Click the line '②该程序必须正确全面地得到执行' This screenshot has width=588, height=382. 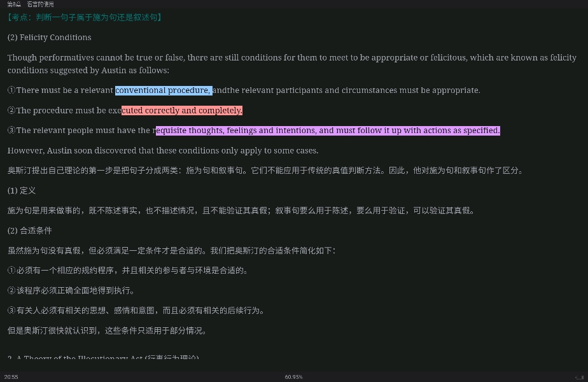71,291
